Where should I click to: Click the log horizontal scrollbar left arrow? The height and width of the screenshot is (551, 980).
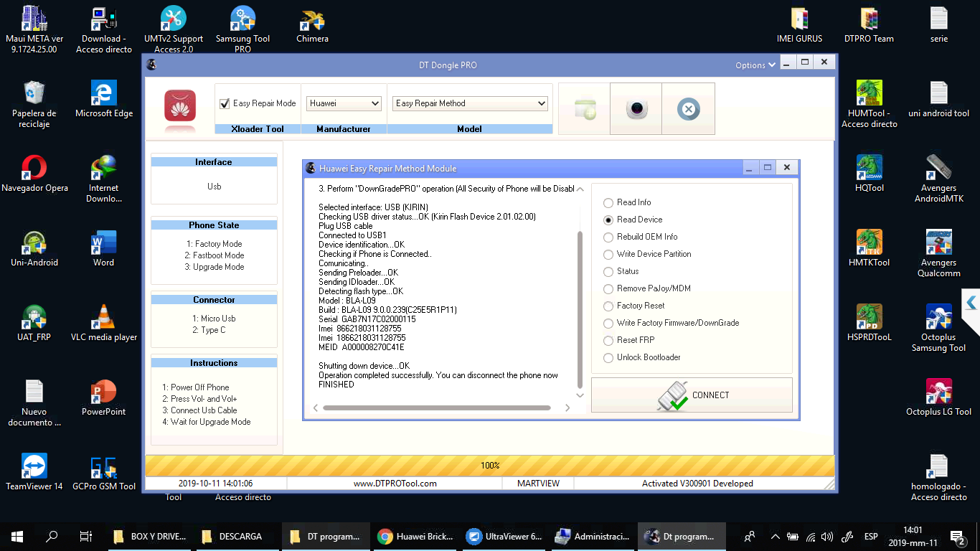point(316,408)
